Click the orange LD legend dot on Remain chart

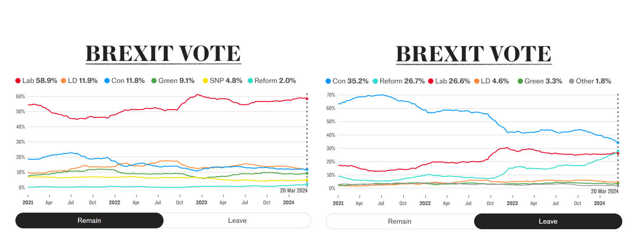pyautogui.click(x=63, y=80)
